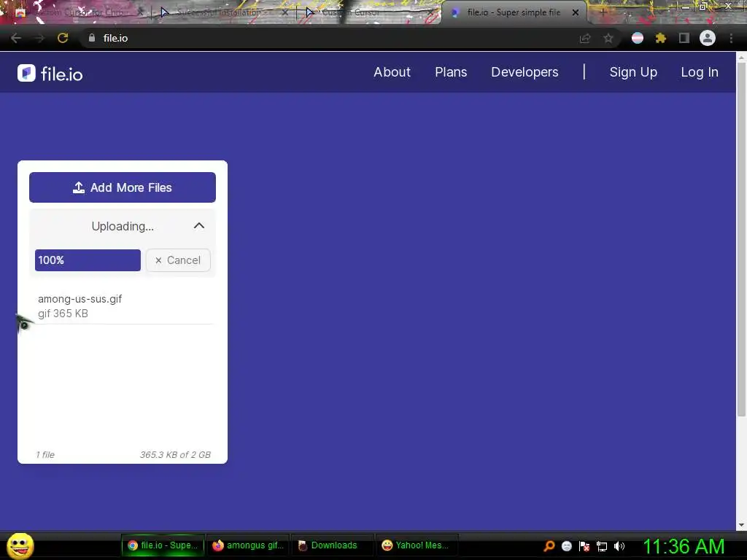Click the among-us-sus.gif file name
The height and width of the screenshot is (560, 747).
click(80, 298)
